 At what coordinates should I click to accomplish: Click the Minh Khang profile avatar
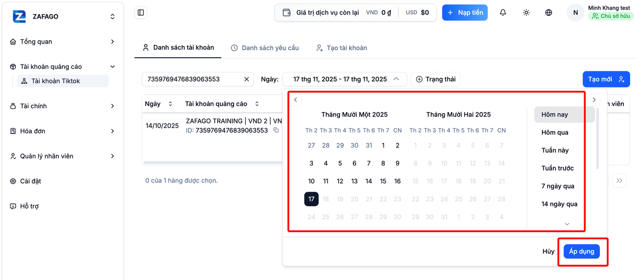(576, 13)
